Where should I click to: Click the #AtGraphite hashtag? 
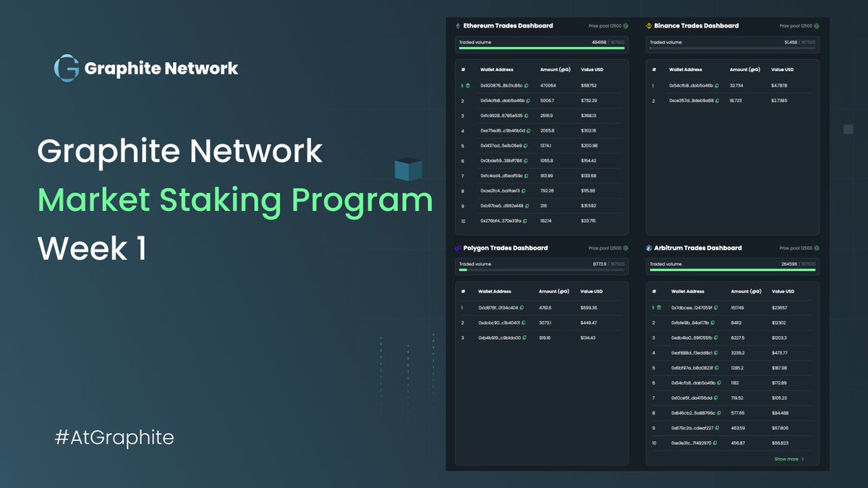point(114,437)
